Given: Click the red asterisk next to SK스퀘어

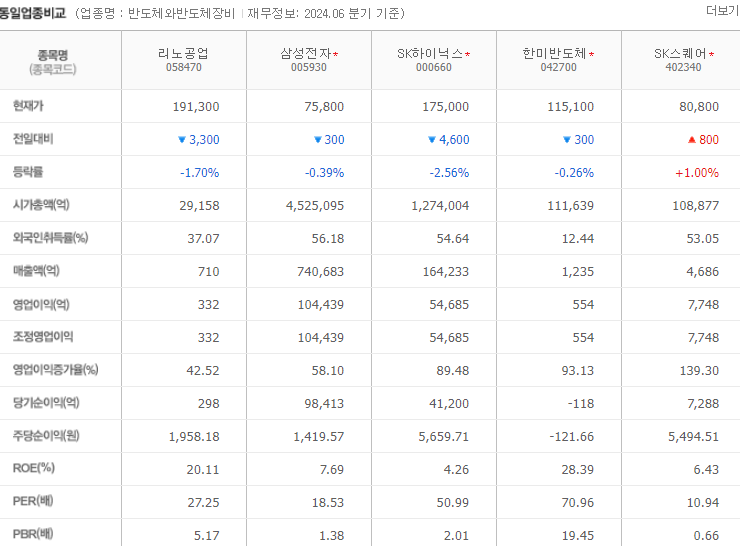Looking at the screenshot, I should pos(711,54).
